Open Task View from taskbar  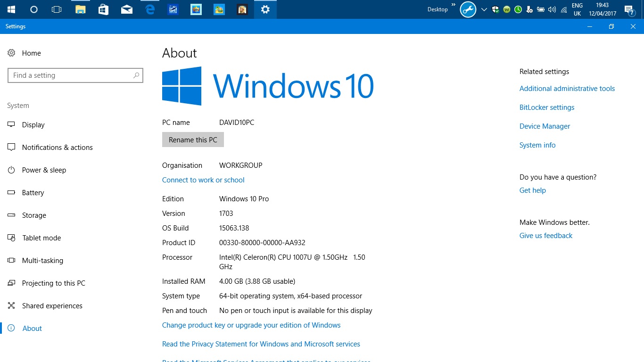57,9
